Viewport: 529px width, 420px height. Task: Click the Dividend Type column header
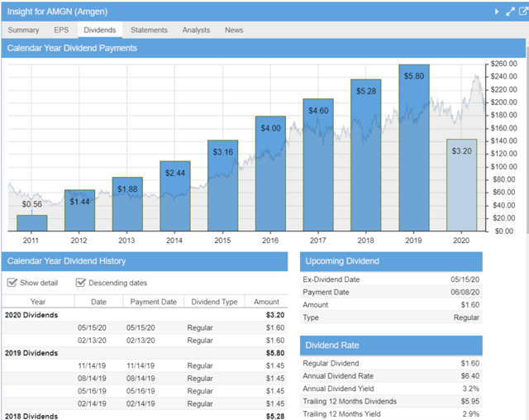pos(214,302)
